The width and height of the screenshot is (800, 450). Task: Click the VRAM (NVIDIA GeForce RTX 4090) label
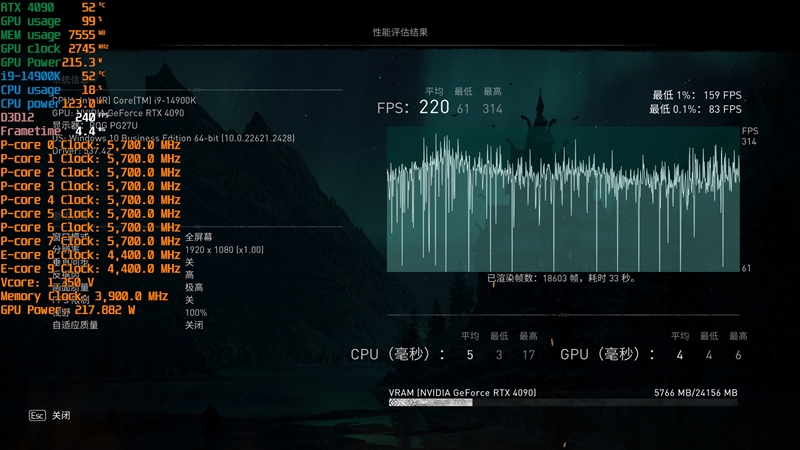[462, 393]
